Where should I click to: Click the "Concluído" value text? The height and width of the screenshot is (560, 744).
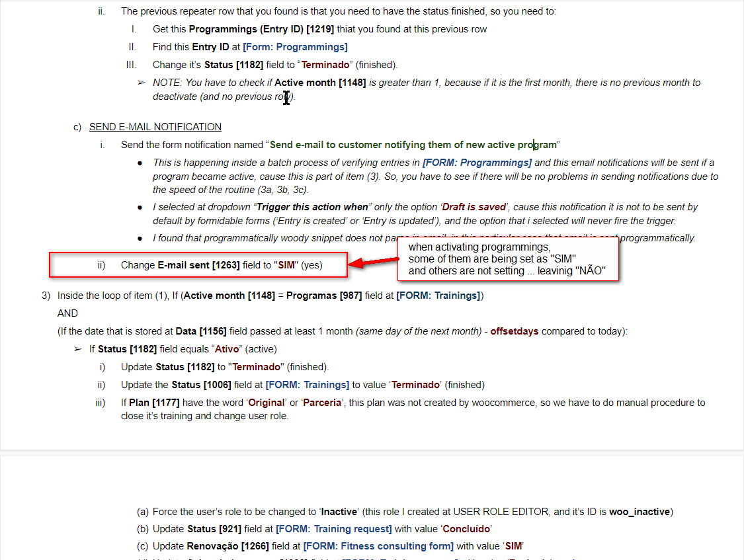[466, 529]
